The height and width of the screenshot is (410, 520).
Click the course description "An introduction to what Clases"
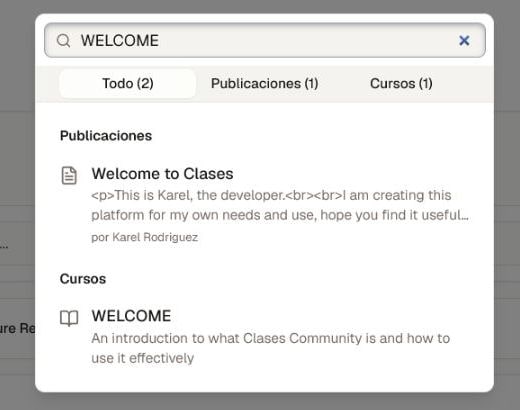pyautogui.click(x=270, y=338)
